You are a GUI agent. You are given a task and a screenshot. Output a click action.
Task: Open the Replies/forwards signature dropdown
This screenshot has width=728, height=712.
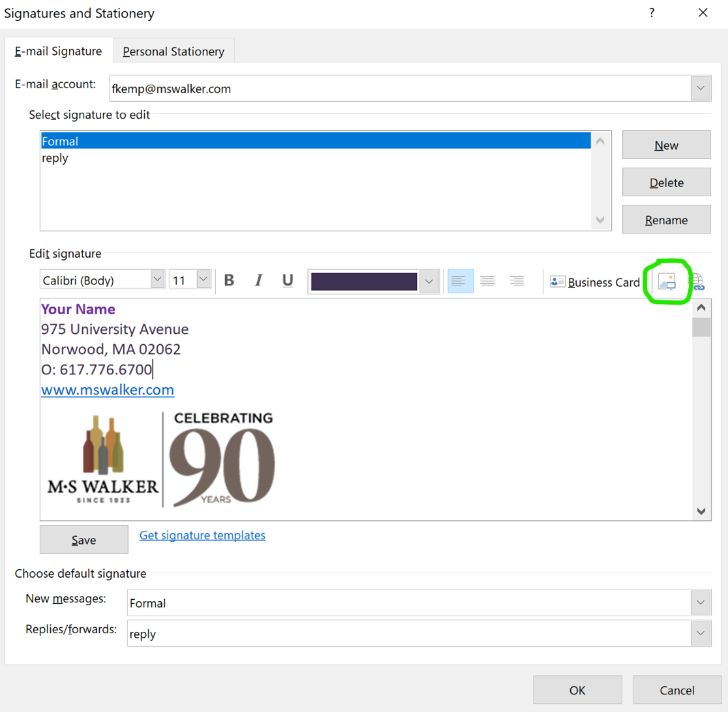[701, 633]
